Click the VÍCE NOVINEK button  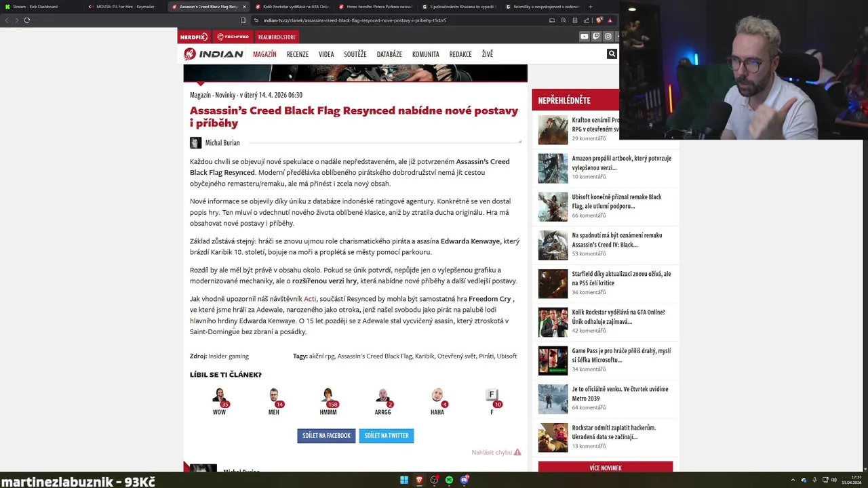coord(606,468)
